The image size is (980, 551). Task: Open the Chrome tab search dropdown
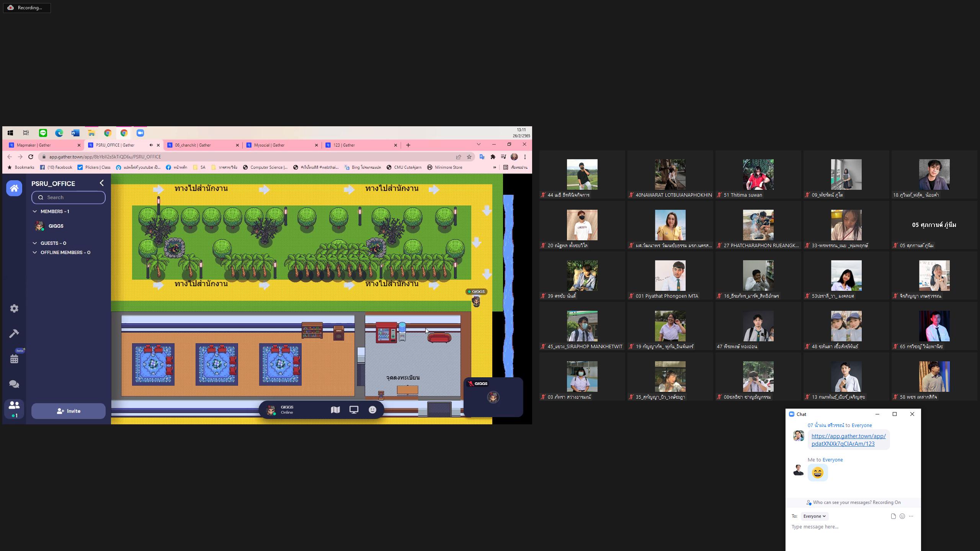[x=479, y=144]
